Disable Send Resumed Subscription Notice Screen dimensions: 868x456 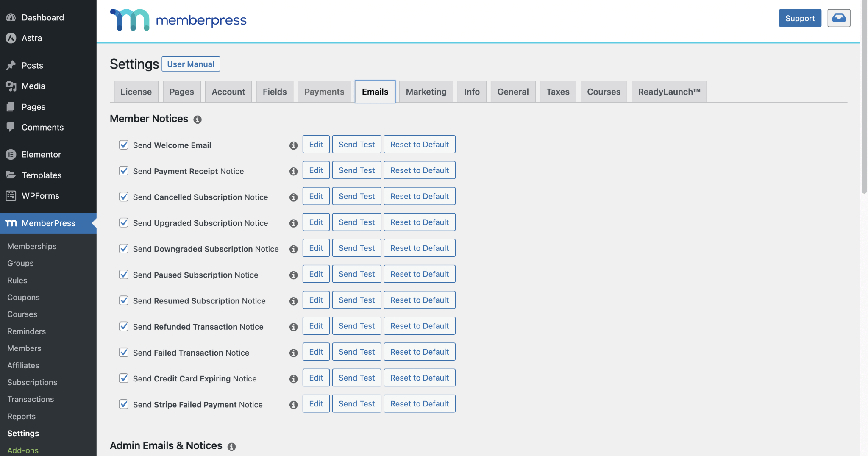124,300
